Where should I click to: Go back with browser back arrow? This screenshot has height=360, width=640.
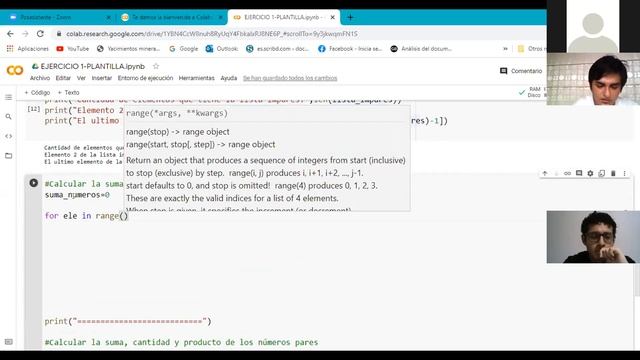(x=10, y=34)
